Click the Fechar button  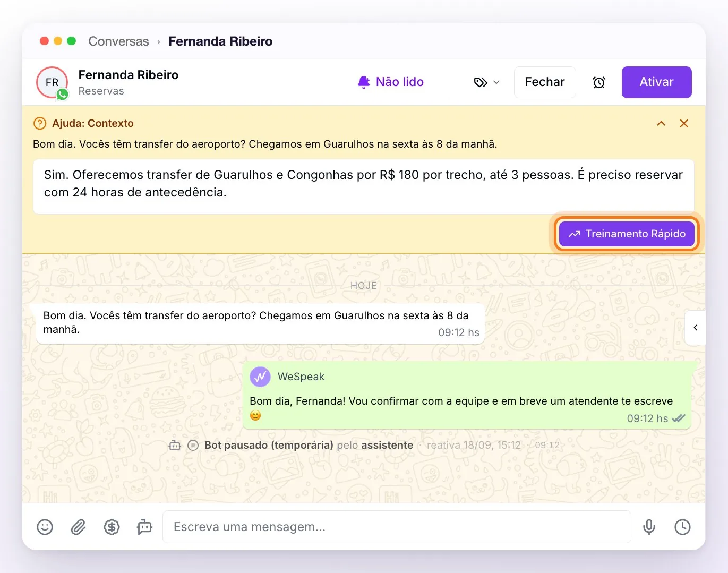(x=545, y=82)
